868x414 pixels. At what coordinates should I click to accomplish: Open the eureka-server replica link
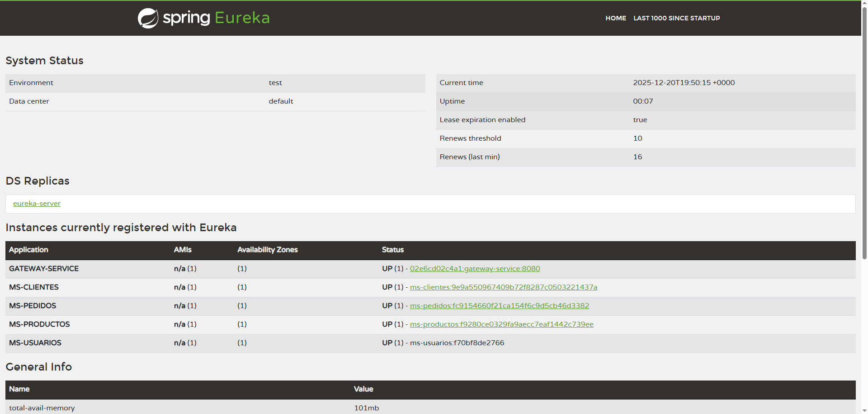pyautogui.click(x=37, y=204)
